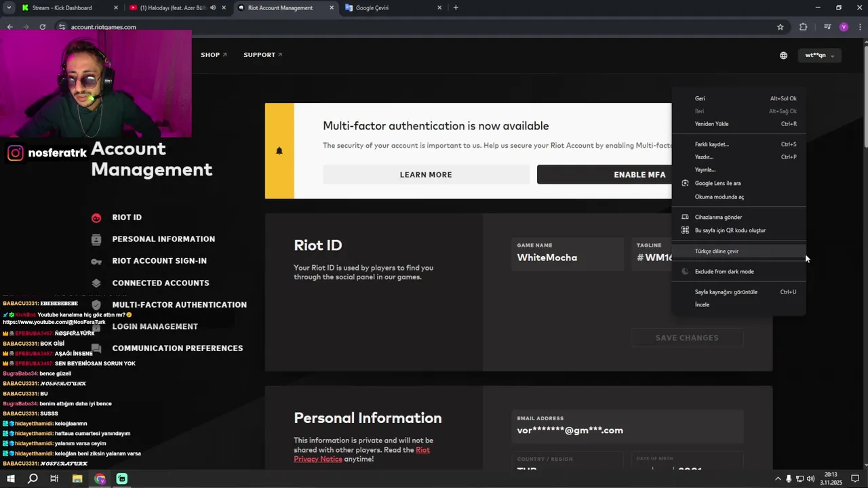Click the notification bell in MFA banner
868x488 pixels.
click(279, 150)
